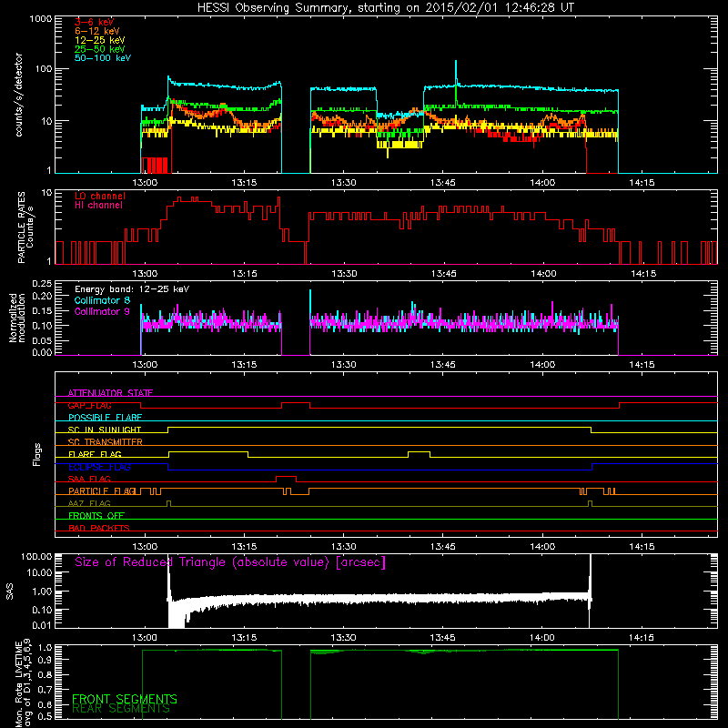Click the '1000' tick value on counts axis
Viewport: 728px width, 728px height.
pos(40,19)
